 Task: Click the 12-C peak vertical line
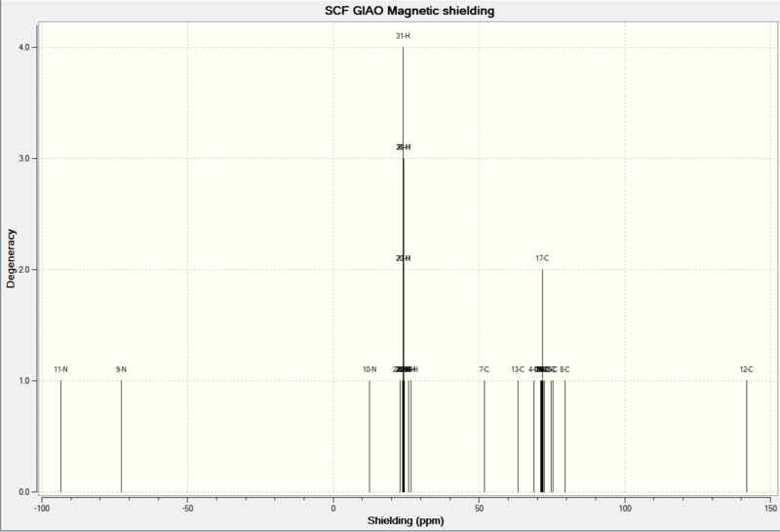point(747,437)
